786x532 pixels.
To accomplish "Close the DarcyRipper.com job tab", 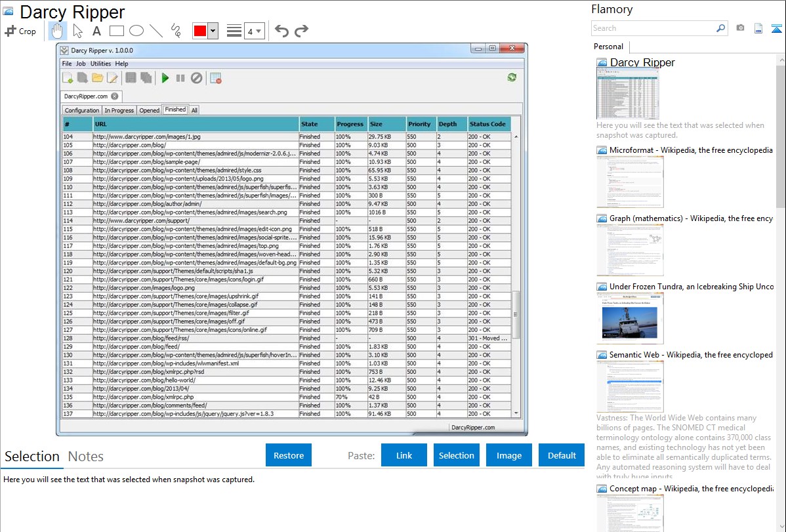I will click(x=115, y=96).
